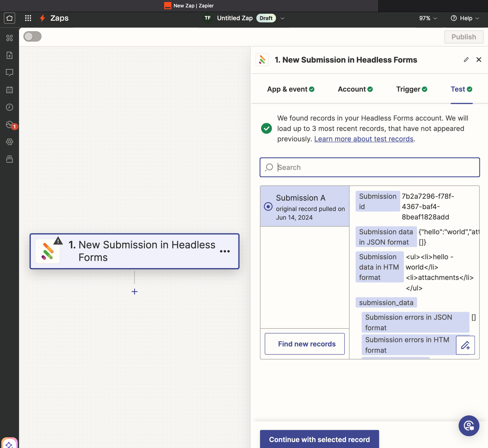Click the Headless Forms icon on canvas step
This screenshot has height=448, width=488.
tap(47, 251)
